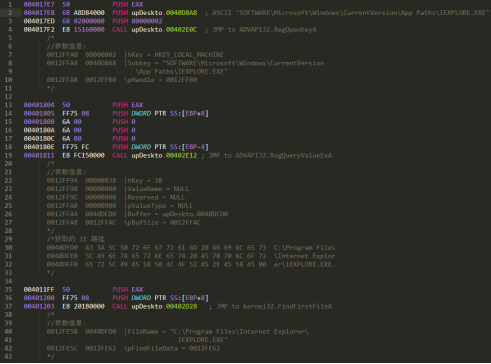The width and height of the screenshot is (491, 364).
Task: Click the RegOpenKeyA comment text
Action: [264, 30]
